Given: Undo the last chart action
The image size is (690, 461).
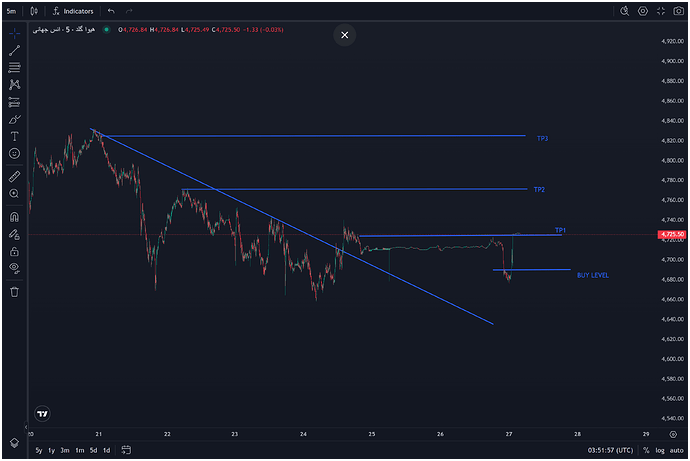Looking at the screenshot, I should (x=111, y=11).
